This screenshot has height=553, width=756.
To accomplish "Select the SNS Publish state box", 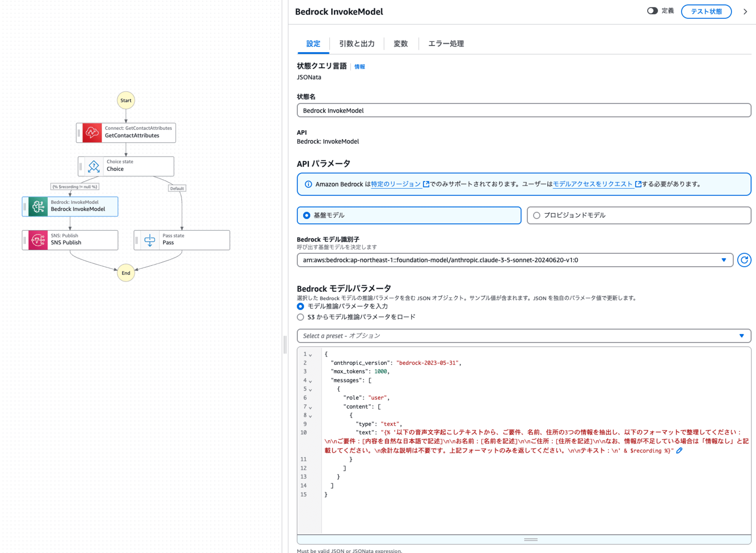I will [x=70, y=240].
